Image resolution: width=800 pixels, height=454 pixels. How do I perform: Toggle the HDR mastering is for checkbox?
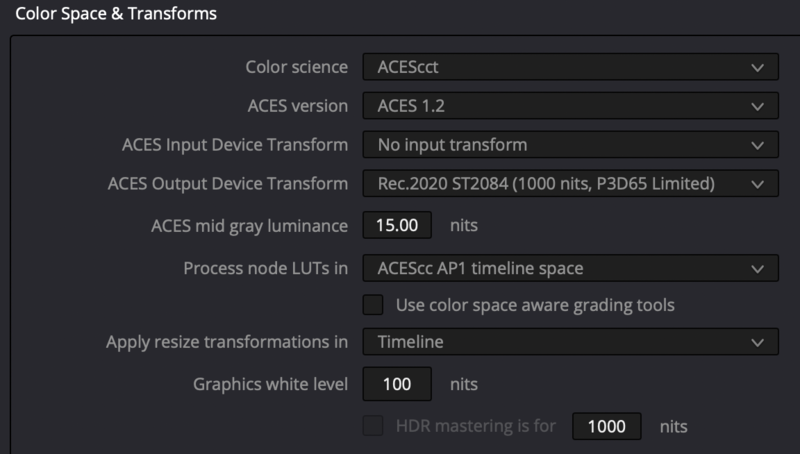373,426
